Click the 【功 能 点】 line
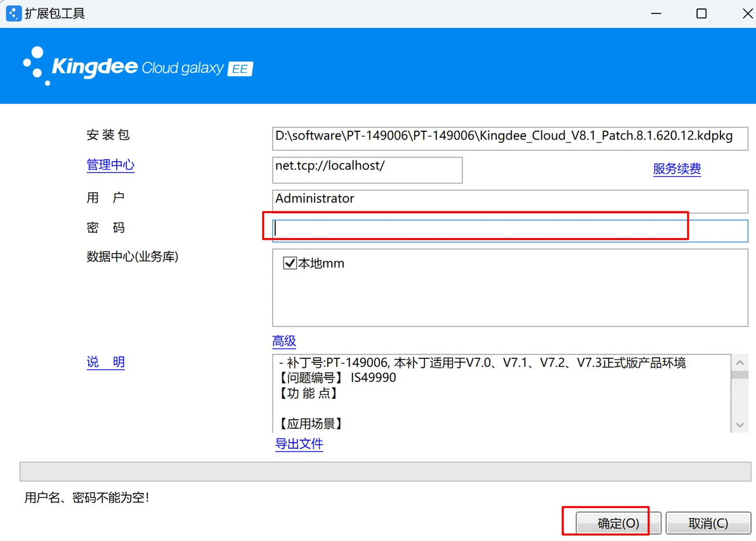The height and width of the screenshot is (541, 756). [x=309, y=393]
